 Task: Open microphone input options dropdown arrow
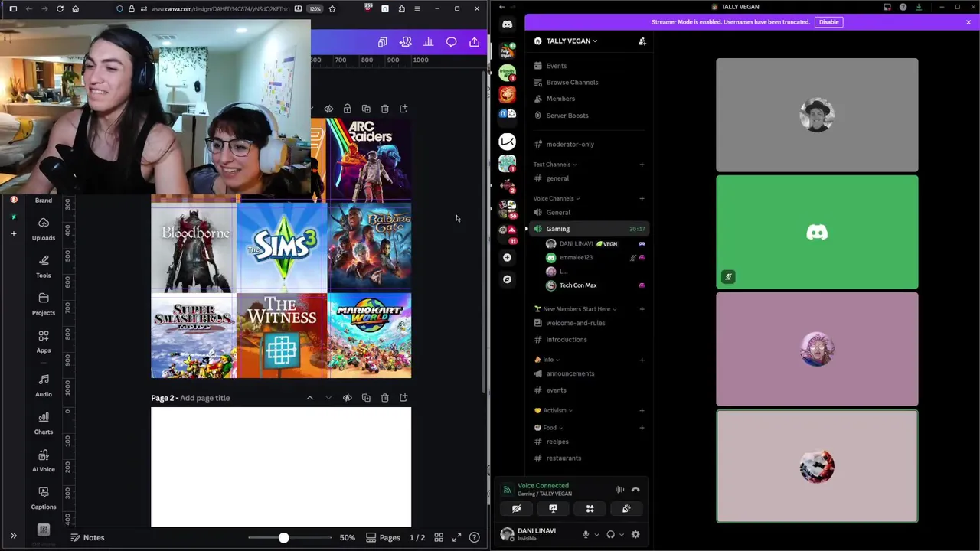pos(596,535)
